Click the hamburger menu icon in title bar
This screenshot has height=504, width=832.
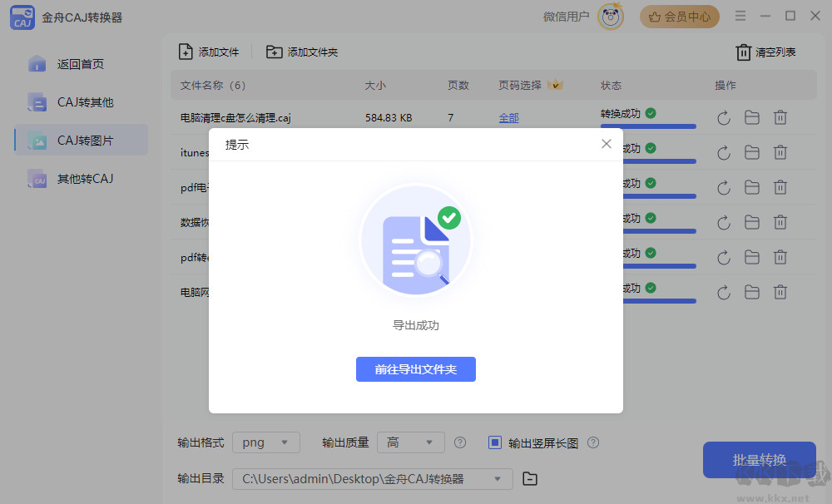(740, 15)
